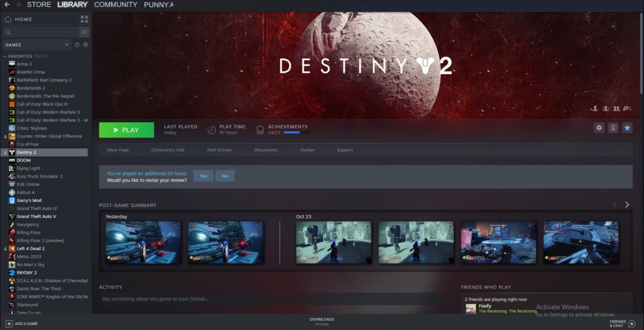Click the achievements ribbon icon
This screenshot has height=330, width=644.
click(260, 130)
